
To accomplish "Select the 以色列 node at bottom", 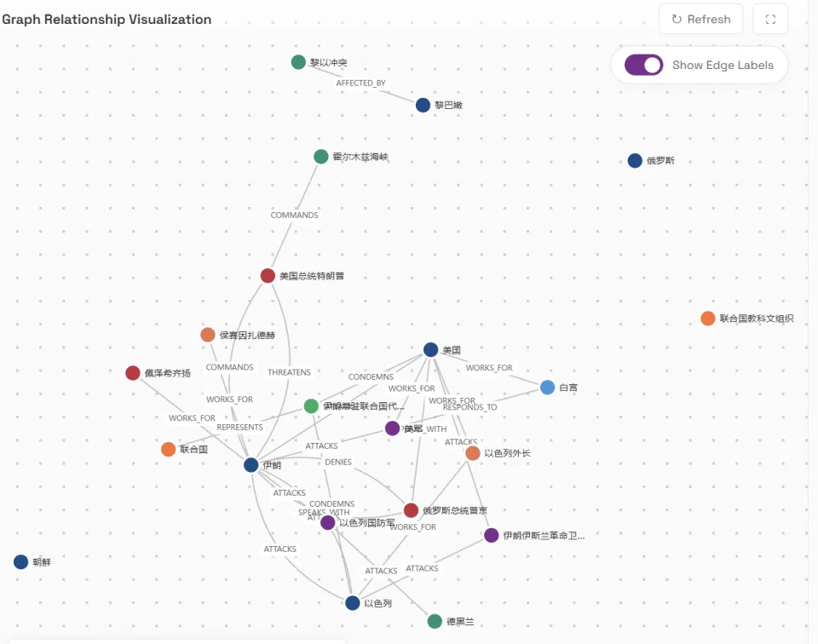I will click(x=353, y=603).
